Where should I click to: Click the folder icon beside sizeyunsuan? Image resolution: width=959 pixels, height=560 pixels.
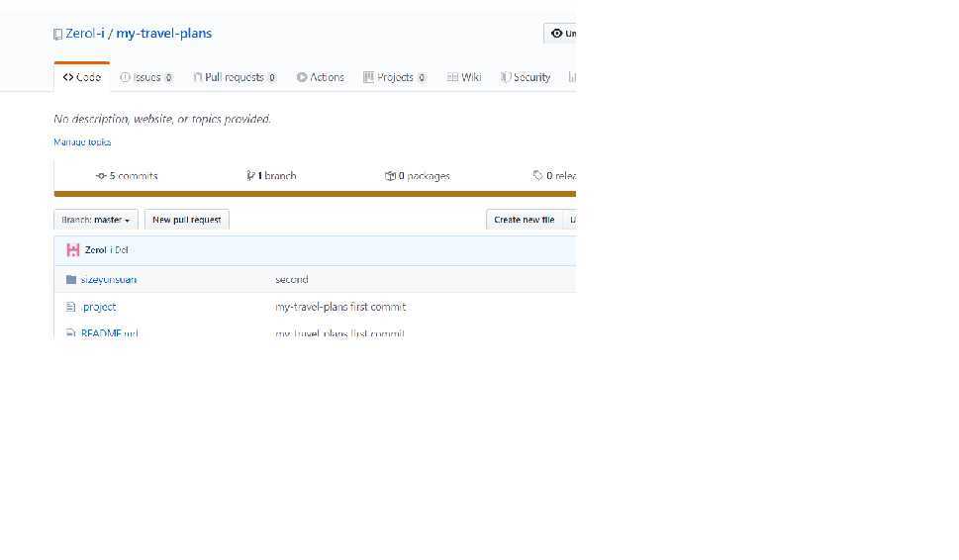(x=71, y=279)
